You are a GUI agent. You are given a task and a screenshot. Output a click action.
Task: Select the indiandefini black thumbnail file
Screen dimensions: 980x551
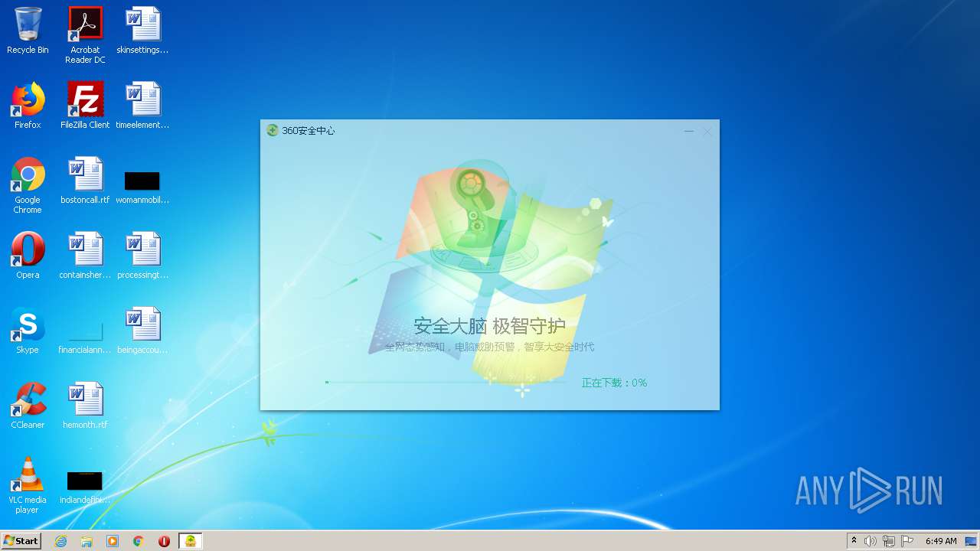click(x=85, y=487)
